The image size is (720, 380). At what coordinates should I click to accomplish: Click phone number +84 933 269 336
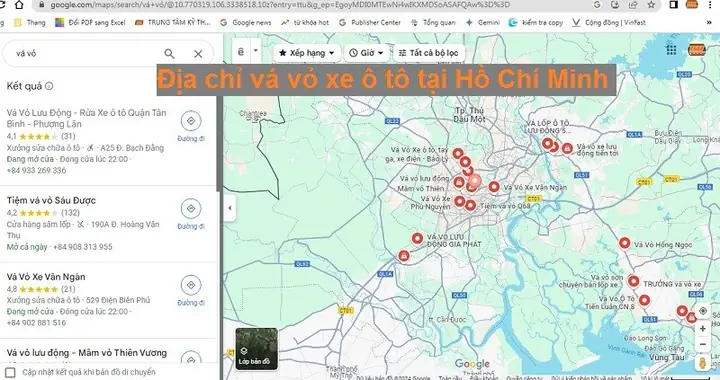click(x=36, y=170)
